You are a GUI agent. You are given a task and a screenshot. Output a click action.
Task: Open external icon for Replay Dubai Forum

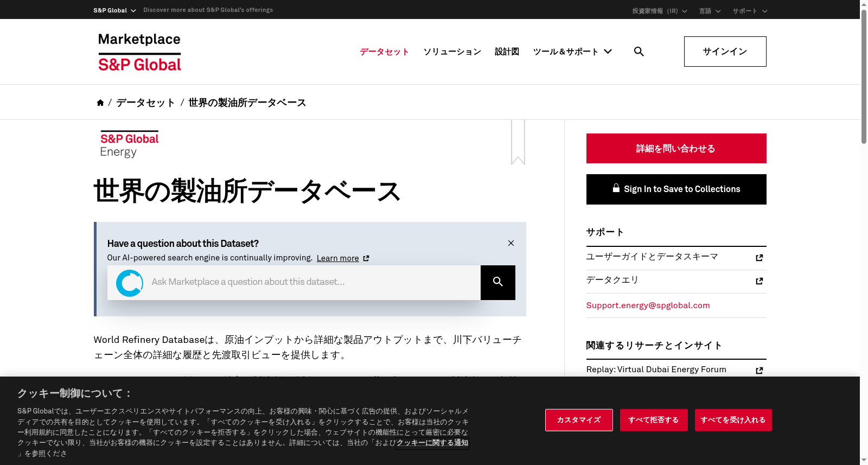(x=759, y=371)
